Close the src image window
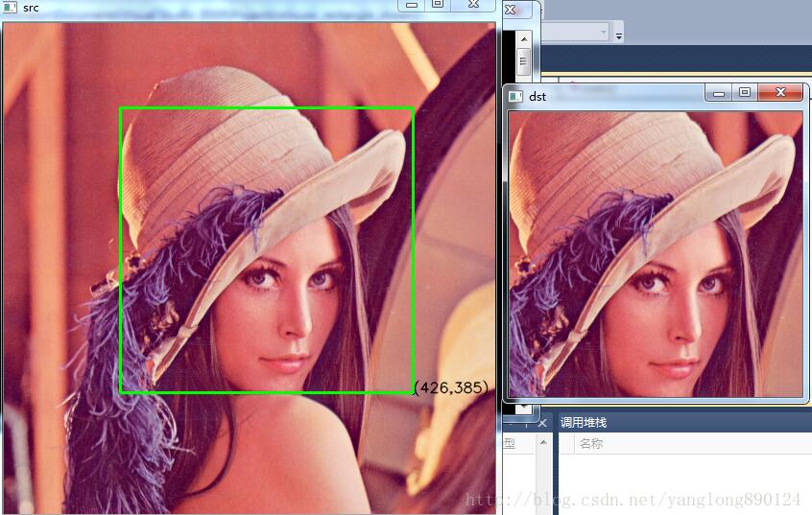The height and width of the screenshot is (515, 812). 473,5
